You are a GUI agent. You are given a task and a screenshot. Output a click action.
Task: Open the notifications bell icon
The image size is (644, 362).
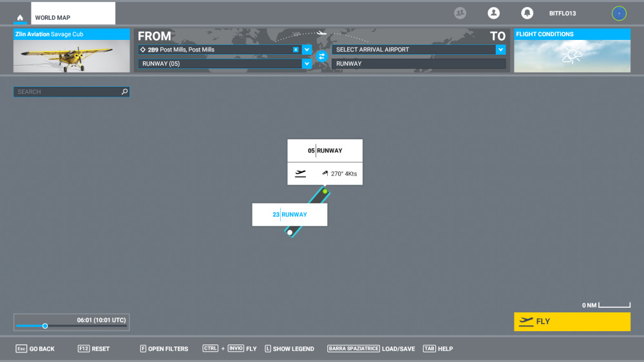[x=527, y=13]
